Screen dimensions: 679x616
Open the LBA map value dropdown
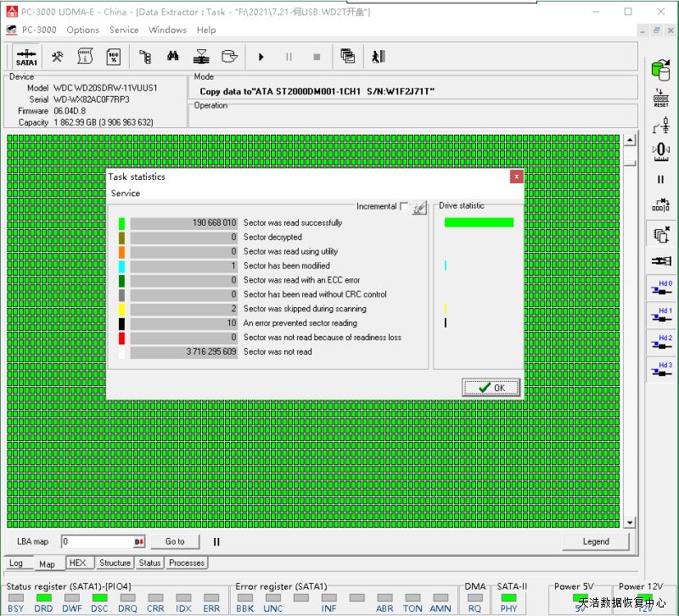coord(139,541)
